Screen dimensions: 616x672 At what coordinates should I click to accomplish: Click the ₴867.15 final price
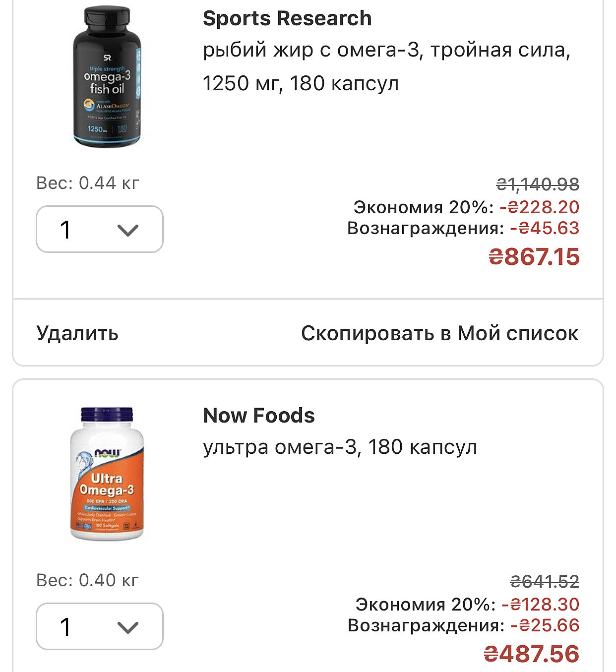click(534, 257)
